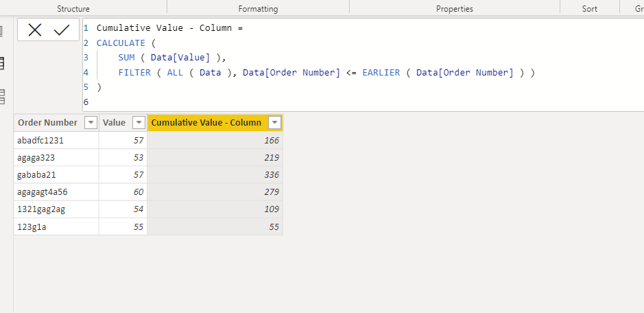Click the ALL function in the formula
The width and height of the screenshot is (644, 313).
175,72
